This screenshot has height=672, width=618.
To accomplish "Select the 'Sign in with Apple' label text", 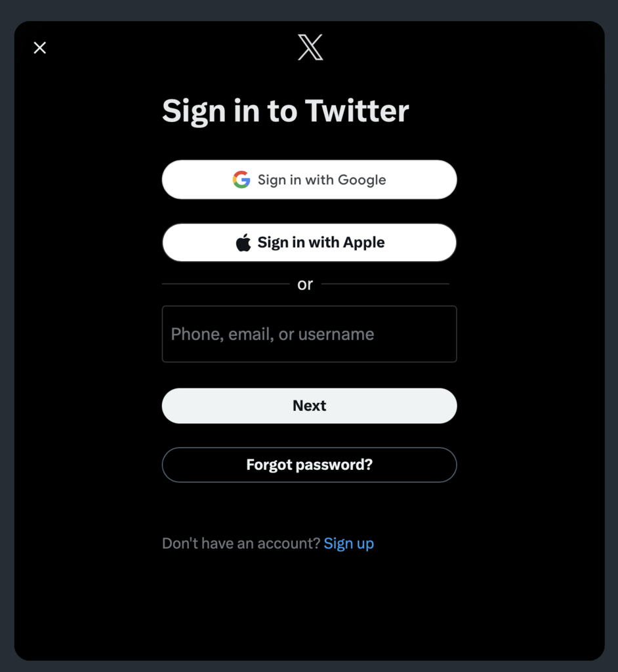I will [321, 243].
